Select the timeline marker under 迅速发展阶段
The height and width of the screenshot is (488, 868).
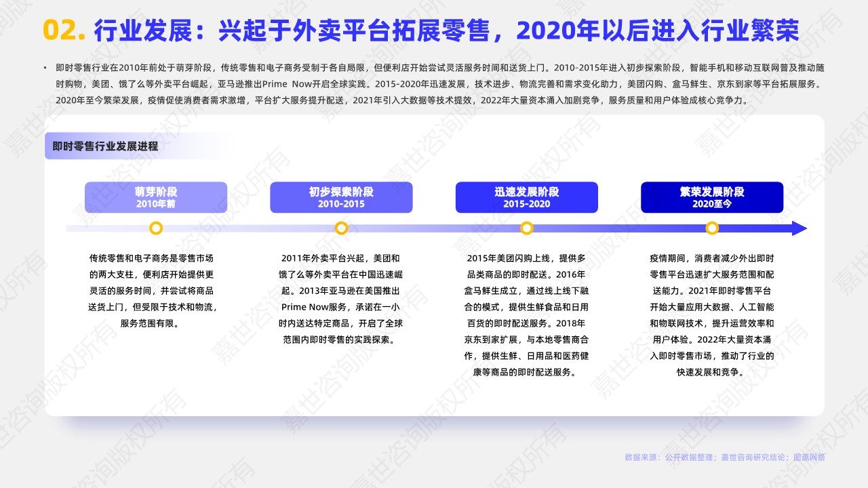(x=527, y=228)
